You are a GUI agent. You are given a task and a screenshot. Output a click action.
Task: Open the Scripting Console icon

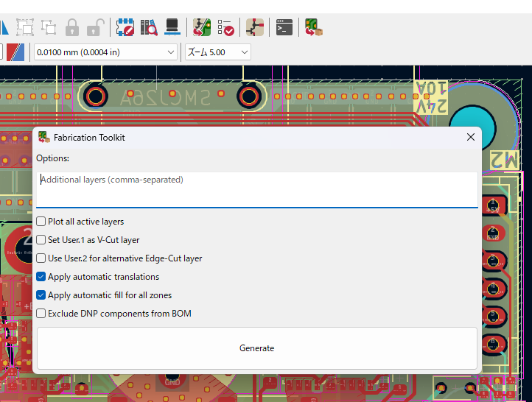(x=284, y=28)
